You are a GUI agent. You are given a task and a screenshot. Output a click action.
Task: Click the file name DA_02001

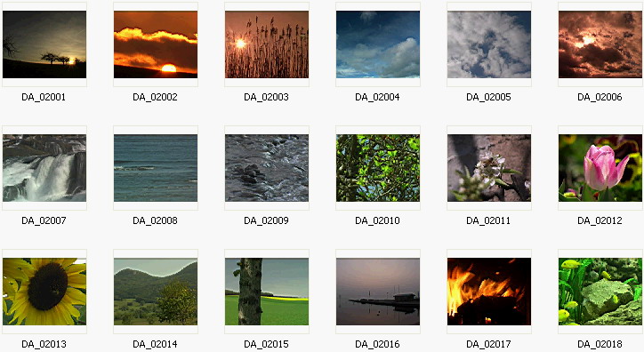pyautogui.click(x=44, y=97)
